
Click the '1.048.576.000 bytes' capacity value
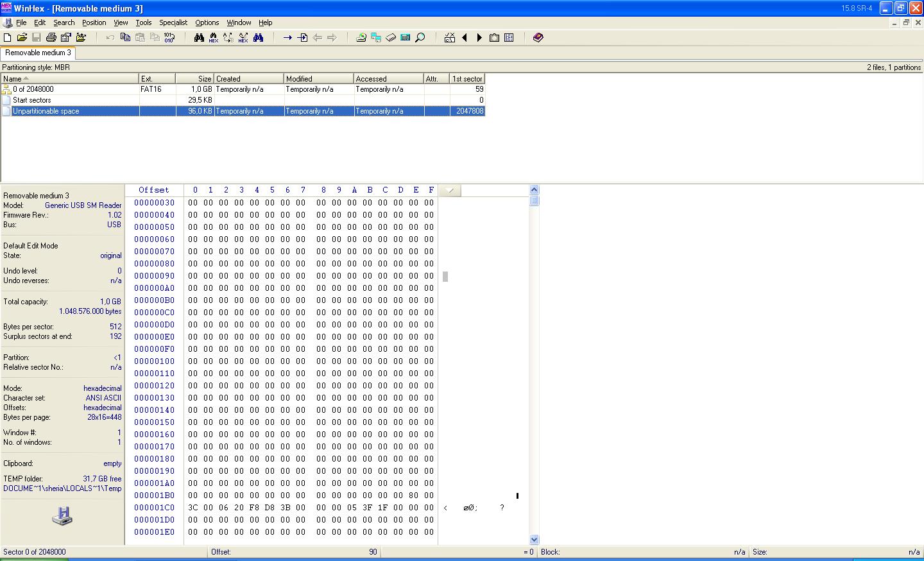coord(90,312)
